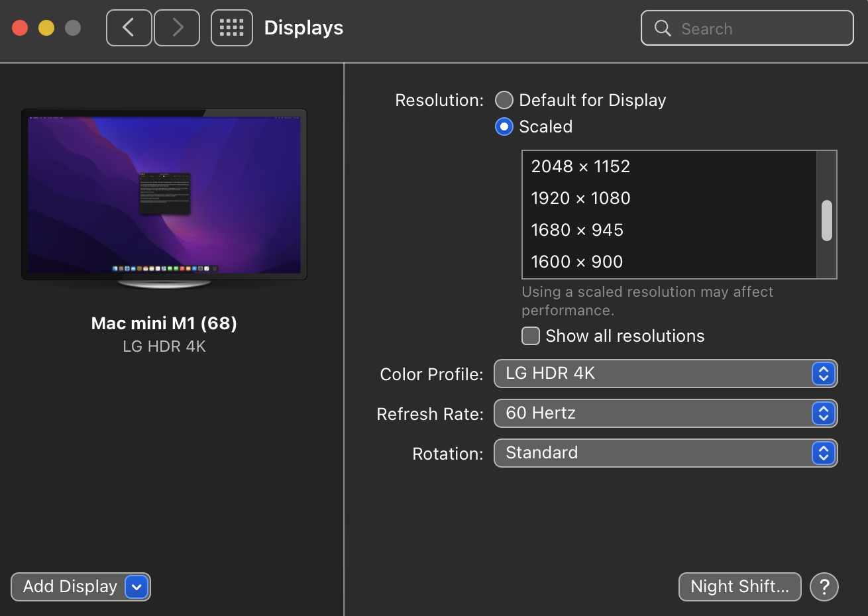Click the forward navigation arrow
The image size is (868, 616).
coord(177,28)
